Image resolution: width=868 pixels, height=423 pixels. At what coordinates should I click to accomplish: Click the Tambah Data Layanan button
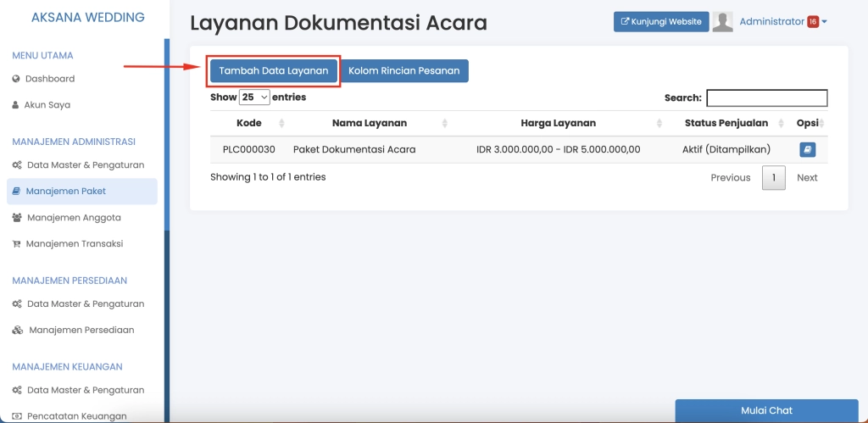[274, 71]
